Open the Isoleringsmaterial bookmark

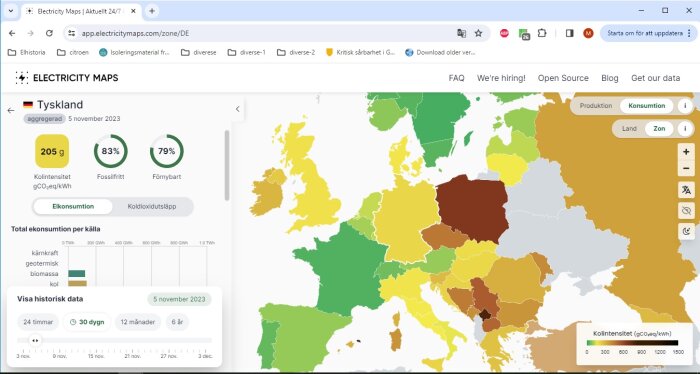click(x=134, y=52)
